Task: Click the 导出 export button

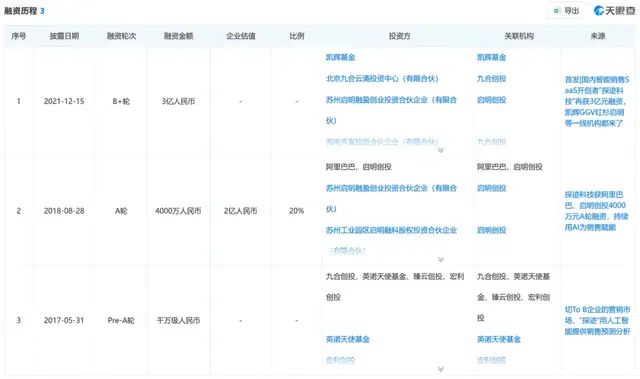Action: pos(566,11)
